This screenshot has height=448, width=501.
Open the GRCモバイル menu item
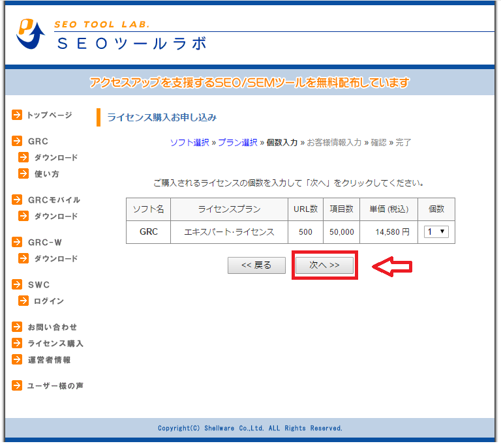coord(54,200)
